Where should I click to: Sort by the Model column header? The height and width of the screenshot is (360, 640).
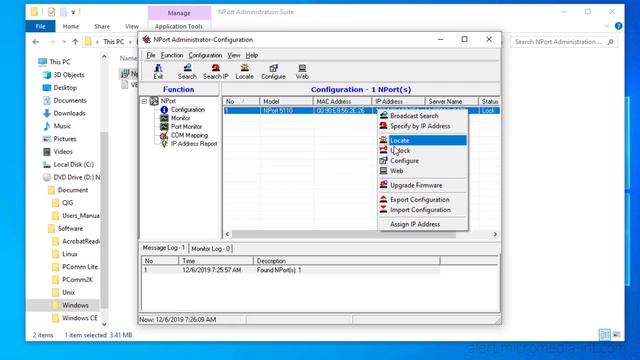(287, 101)
